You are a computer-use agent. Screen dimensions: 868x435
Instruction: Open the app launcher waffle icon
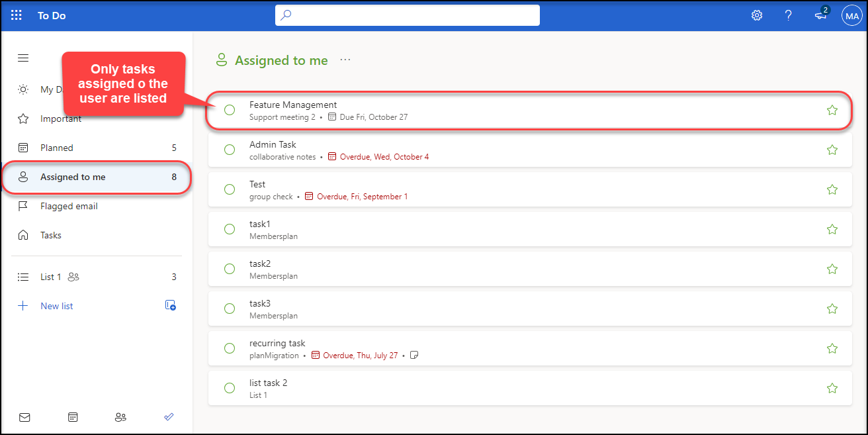(x=16, y=15)
